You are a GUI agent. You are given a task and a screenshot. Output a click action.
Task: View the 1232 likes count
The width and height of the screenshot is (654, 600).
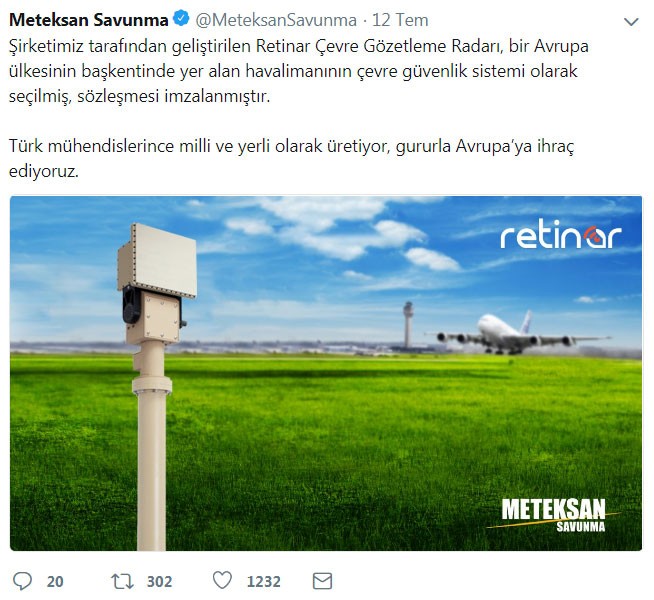tap(264, 581)
